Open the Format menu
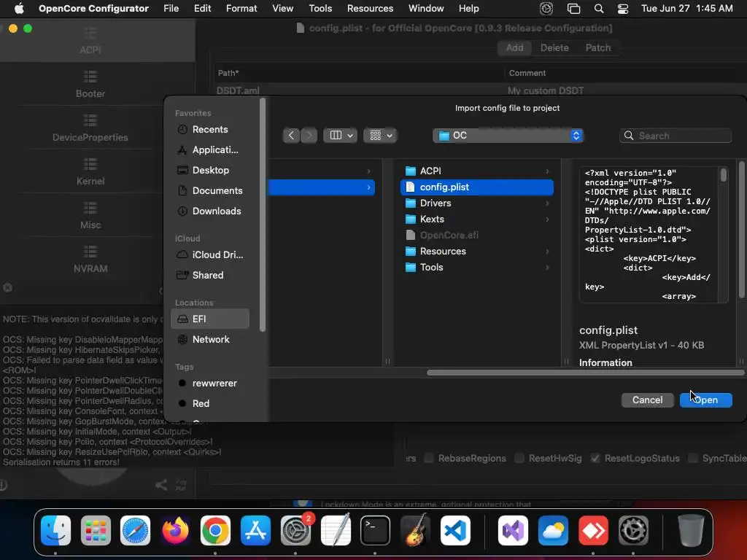 click(241, 9)
